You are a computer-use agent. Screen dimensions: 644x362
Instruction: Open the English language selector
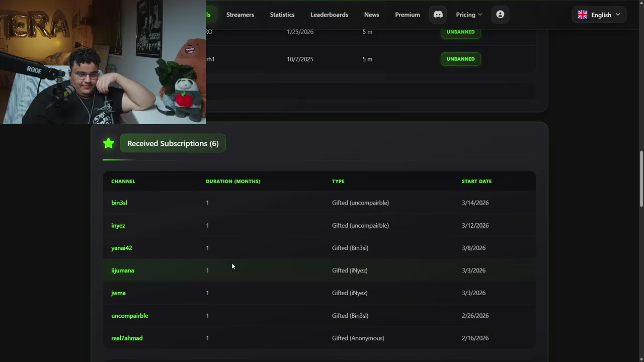click(599, 15)
